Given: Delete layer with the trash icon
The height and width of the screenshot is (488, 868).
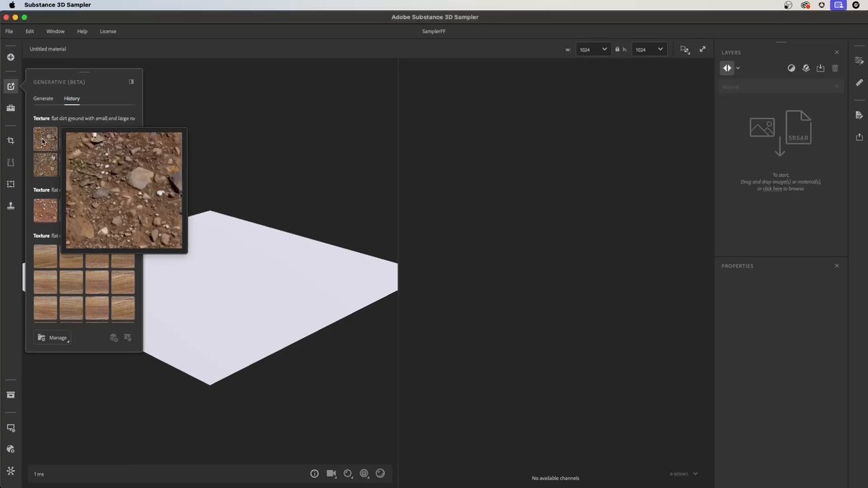Looking at the screenshot, I should (835, 68).
